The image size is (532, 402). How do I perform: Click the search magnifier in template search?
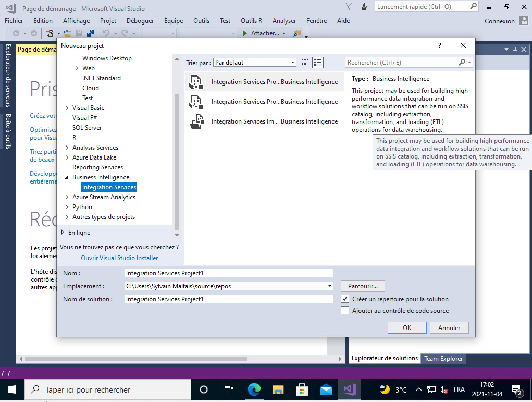[x=462, y=63]
